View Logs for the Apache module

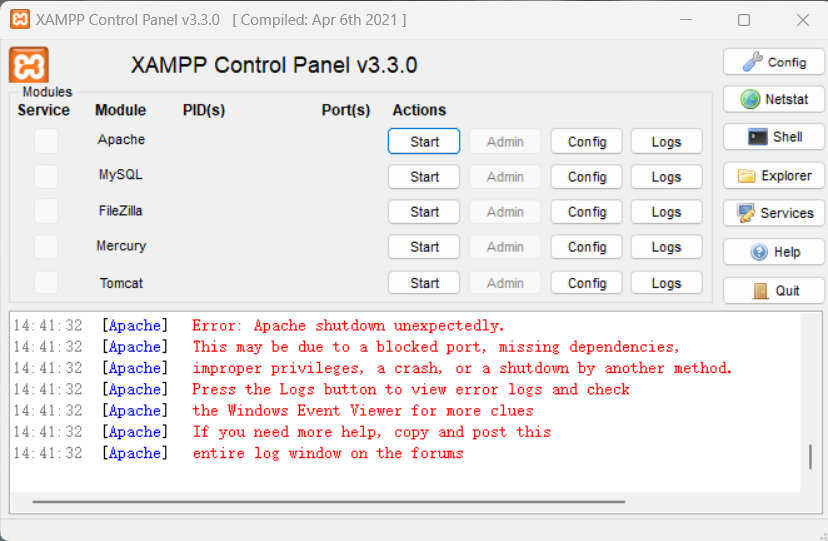click(x=666, y=141)
